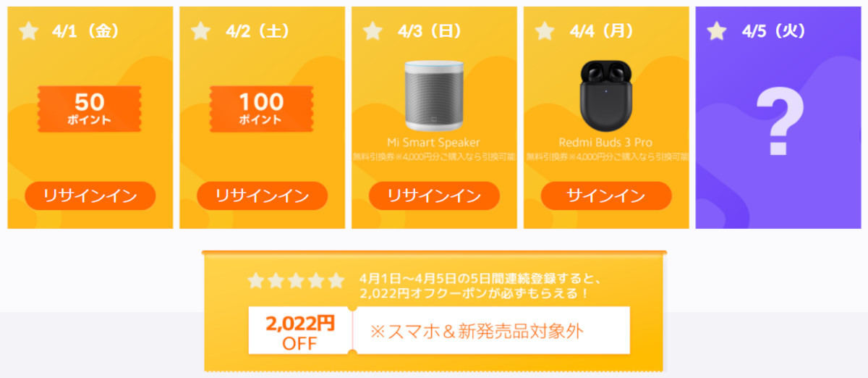Click リサインイン button on the 4/2 card

click(262, 196)
